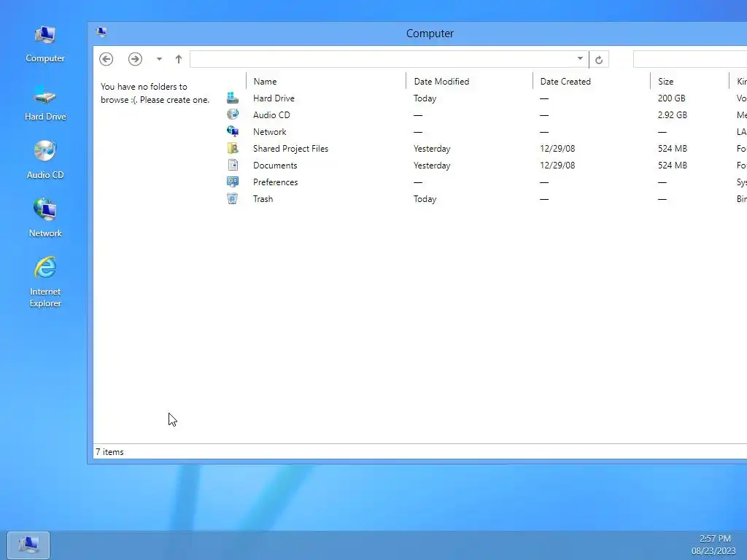The width and height of the screenshot is (747, 560).
Task: Refresh the current folder view
Action: pos(599,60)
